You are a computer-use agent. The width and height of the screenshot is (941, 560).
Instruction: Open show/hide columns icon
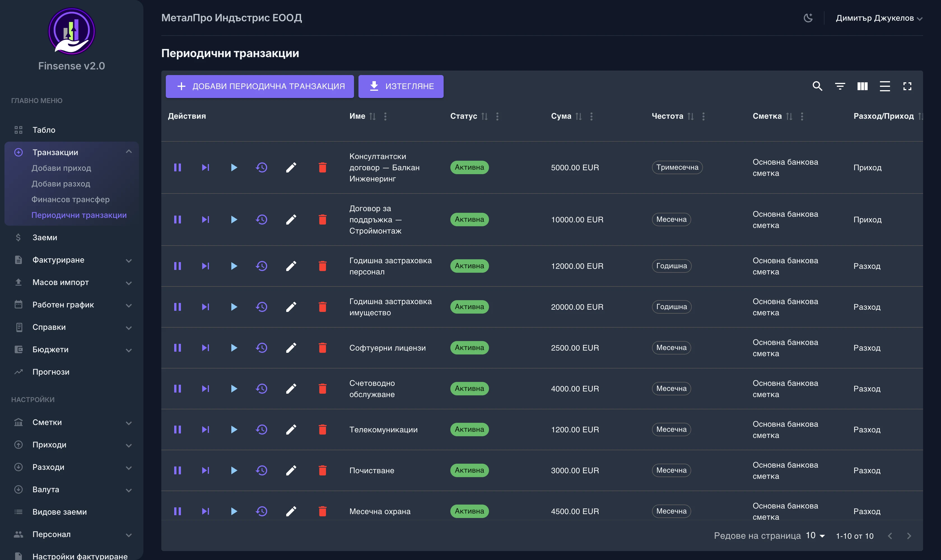863,87
